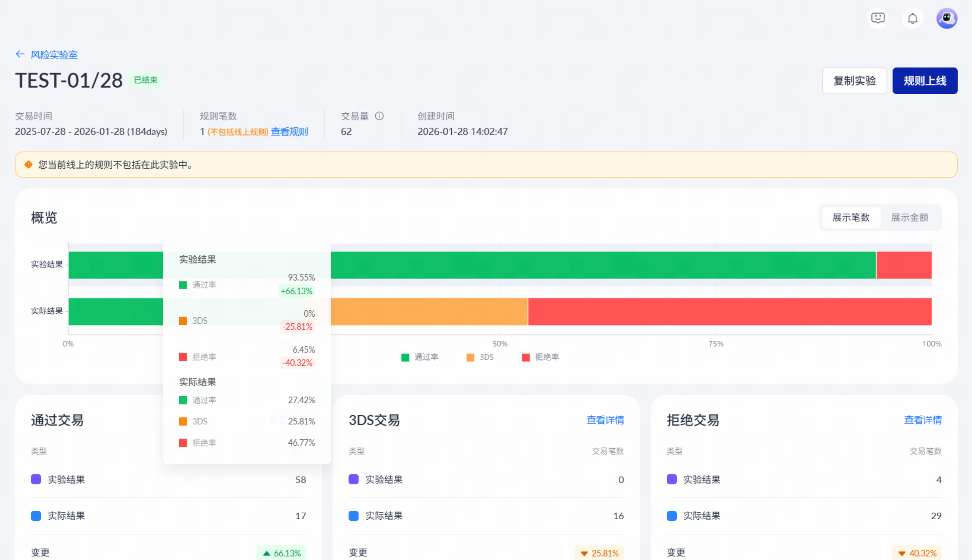Screen dimensions: 972x560
Task: Click the purple 实验结果 swatch in 拒绝交易
Action: [672, 479]
